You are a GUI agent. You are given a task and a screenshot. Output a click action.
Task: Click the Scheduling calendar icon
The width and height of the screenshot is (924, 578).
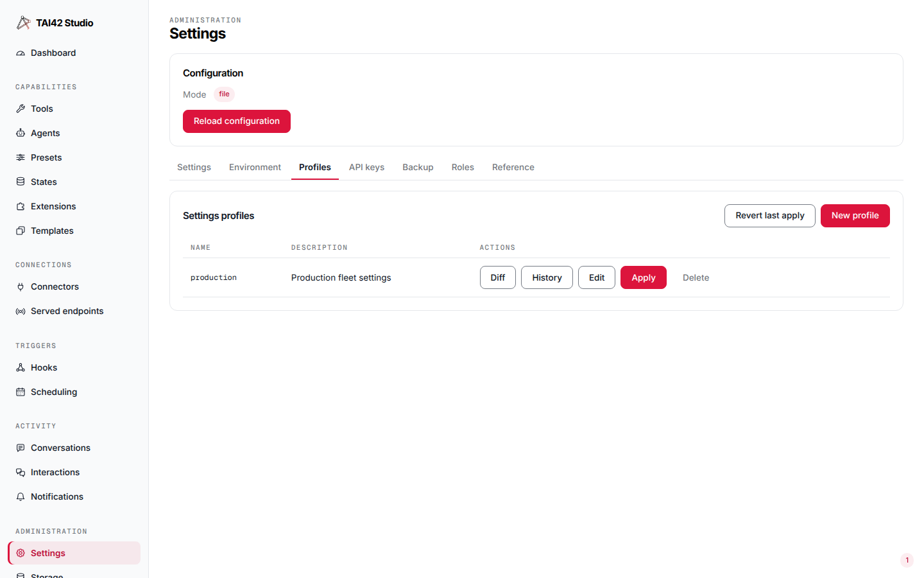click(21, 392)
